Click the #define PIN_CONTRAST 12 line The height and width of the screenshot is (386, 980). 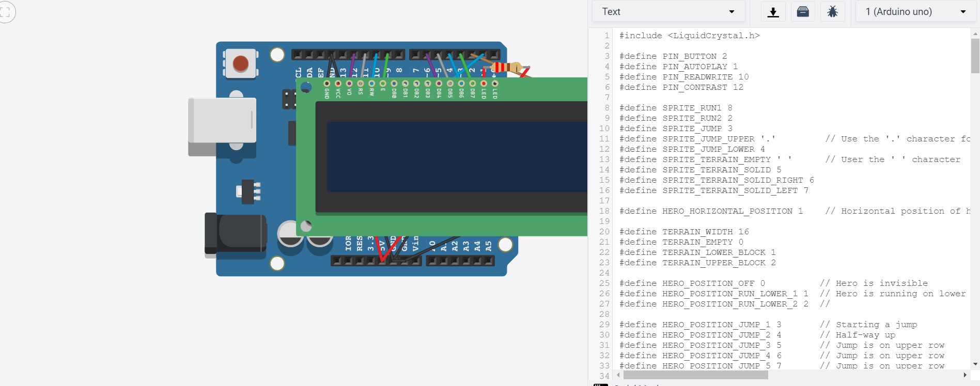[681, 87]
